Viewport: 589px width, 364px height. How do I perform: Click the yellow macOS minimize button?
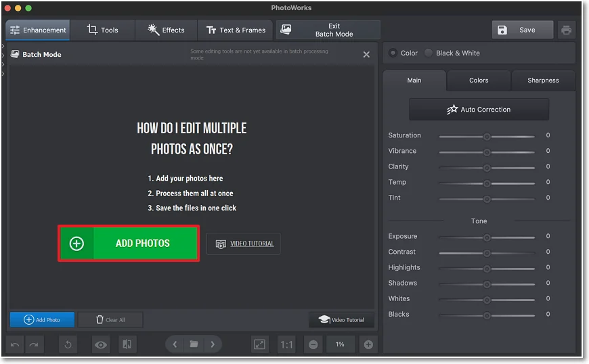click(x=18, y=8)
